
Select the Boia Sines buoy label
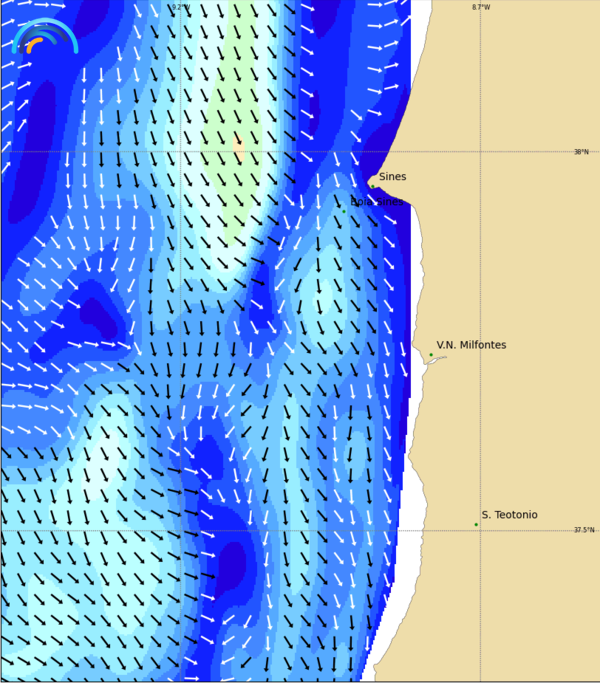tap(377, 202)
